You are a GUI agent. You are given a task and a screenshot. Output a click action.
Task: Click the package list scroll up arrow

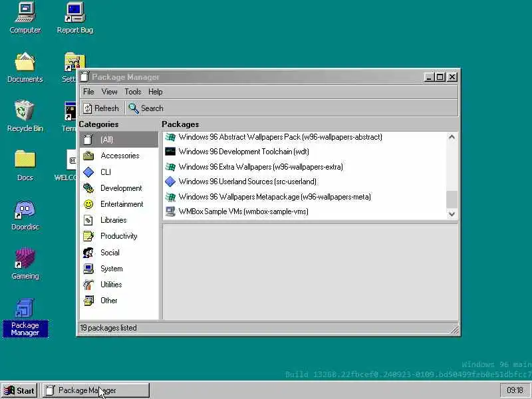(x=452, y=137)
